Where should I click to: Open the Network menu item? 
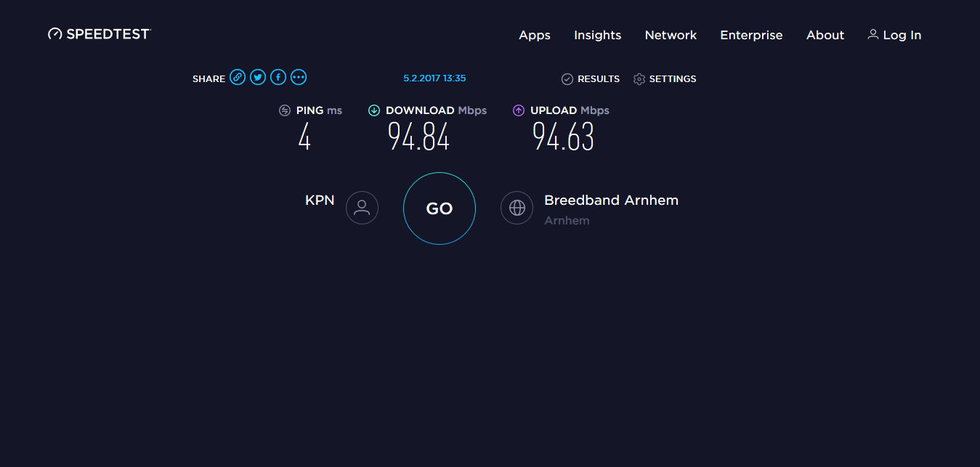coord(671,35)
